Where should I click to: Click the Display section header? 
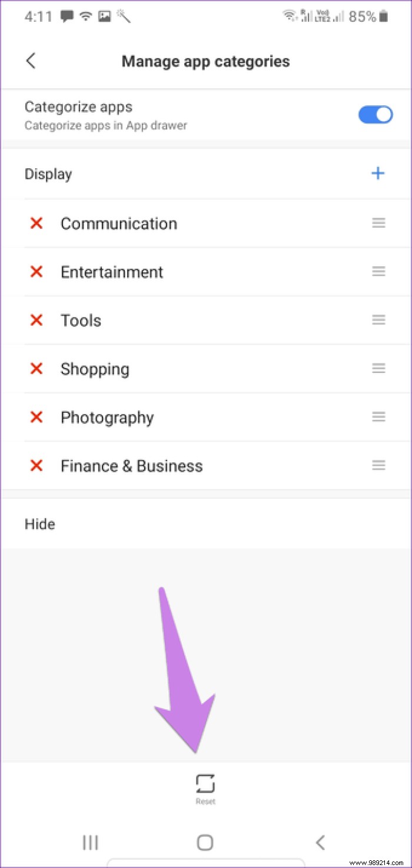(48, 173)
